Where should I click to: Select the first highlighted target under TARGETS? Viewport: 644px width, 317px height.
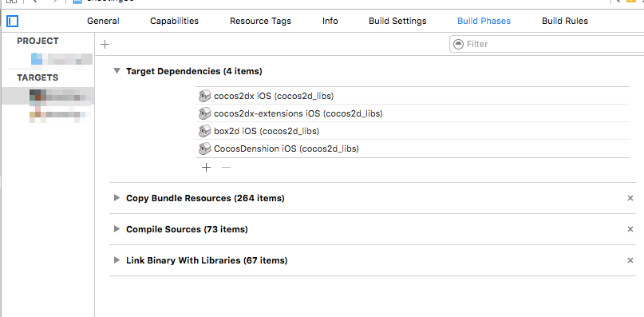point(48,97)
